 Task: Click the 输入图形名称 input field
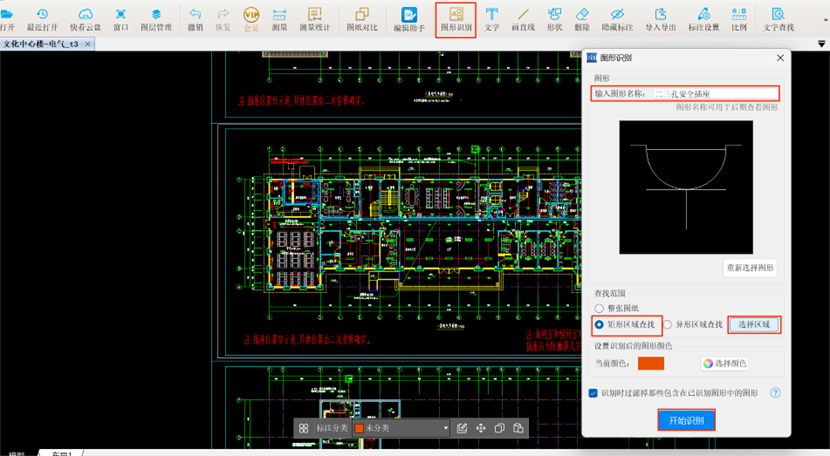(x=714, y=93)
